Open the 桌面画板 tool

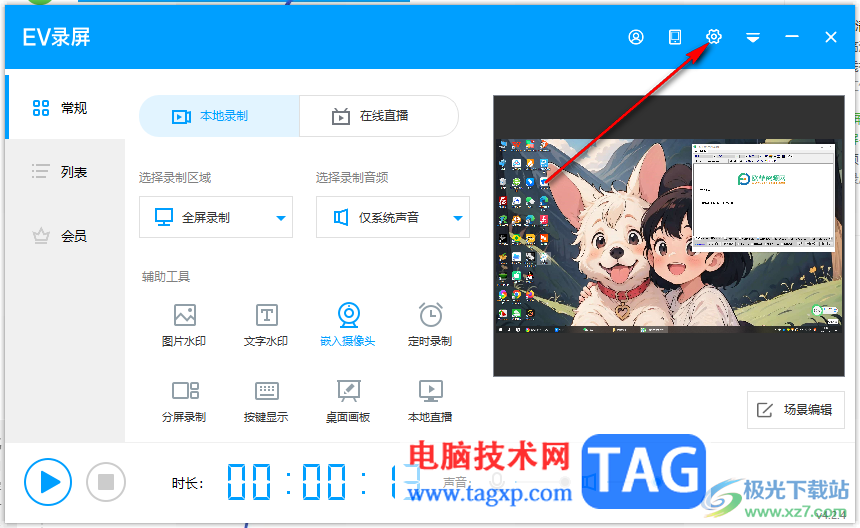click(348, 401)
